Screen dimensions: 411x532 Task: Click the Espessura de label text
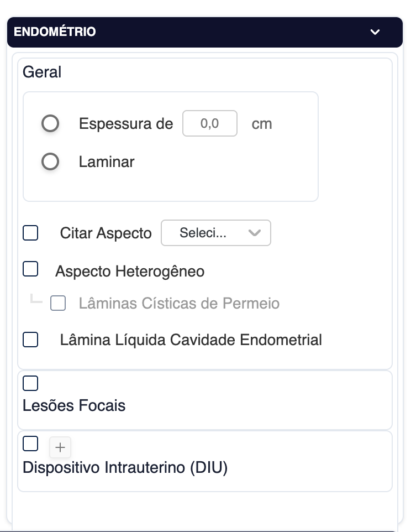tap(126, 124)
